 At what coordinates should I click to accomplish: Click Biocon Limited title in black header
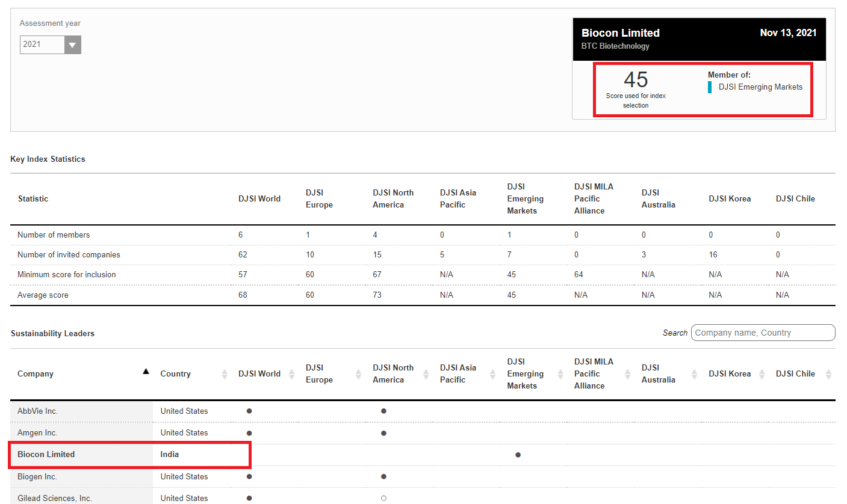[x=621, y=33]
